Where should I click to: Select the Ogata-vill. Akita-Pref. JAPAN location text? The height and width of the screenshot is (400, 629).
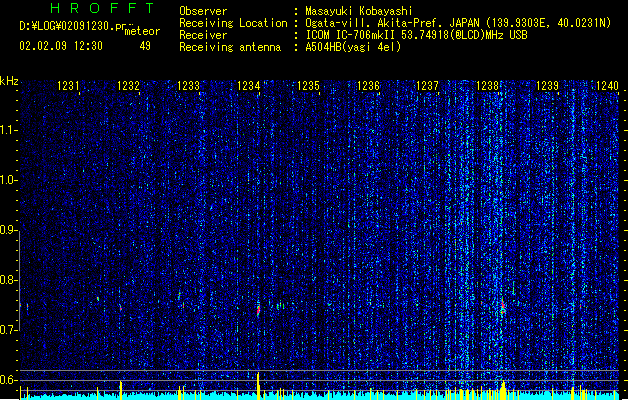pos(458,23)
